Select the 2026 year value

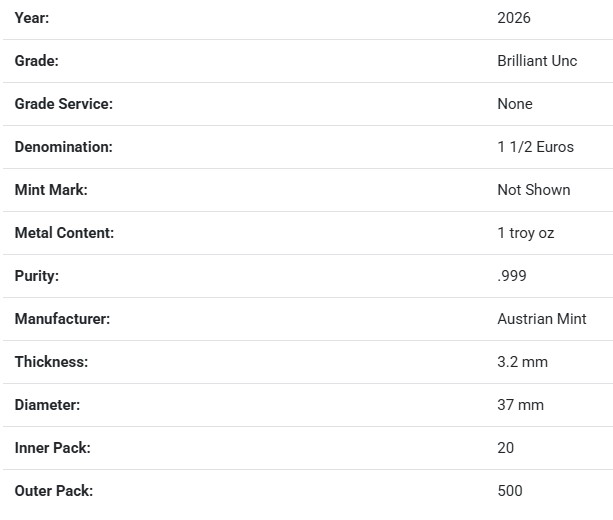pos(514,18)
